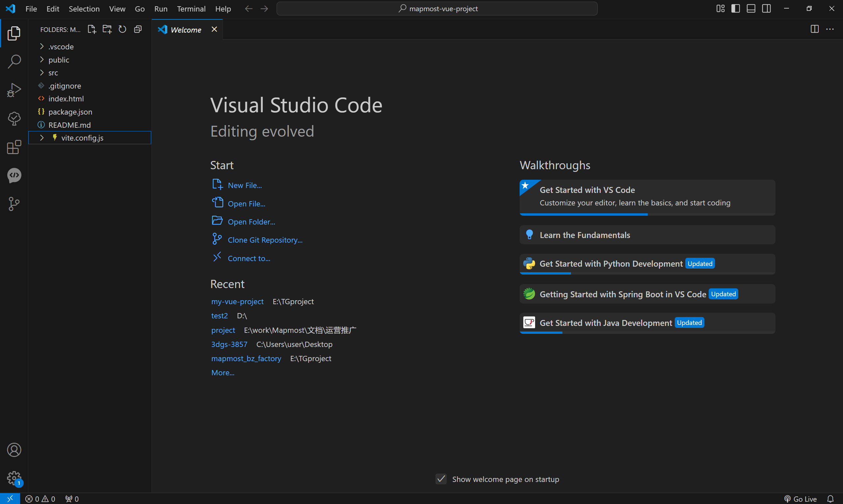
Task: Open the Selection menu
Action: point(84,9)
